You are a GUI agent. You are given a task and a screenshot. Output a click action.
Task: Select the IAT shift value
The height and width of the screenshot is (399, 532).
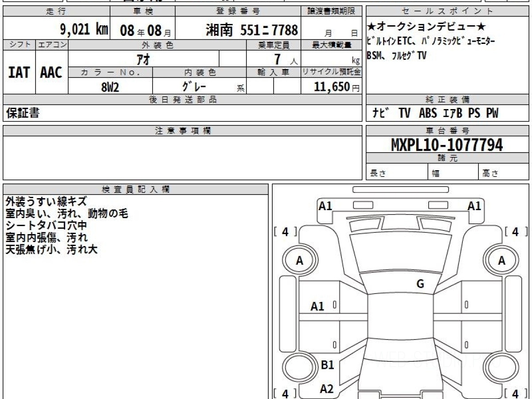click(19, 73)
